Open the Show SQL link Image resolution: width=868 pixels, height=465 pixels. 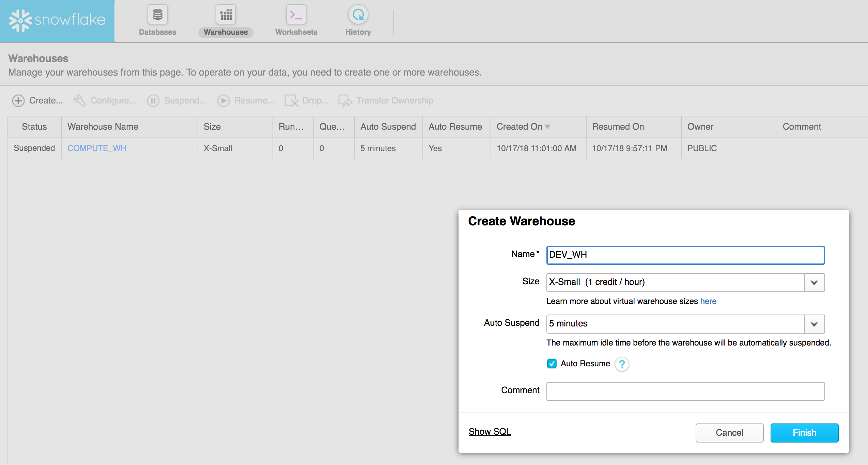490,432
